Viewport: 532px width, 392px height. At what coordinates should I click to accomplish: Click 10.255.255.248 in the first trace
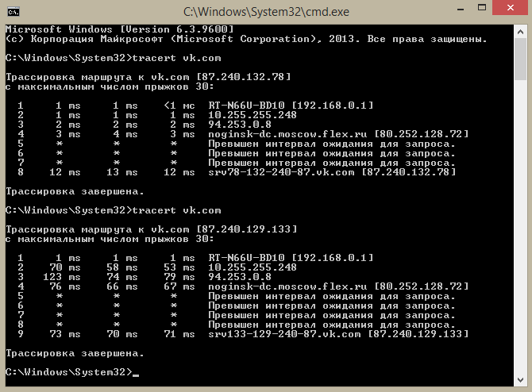point(253,115)
